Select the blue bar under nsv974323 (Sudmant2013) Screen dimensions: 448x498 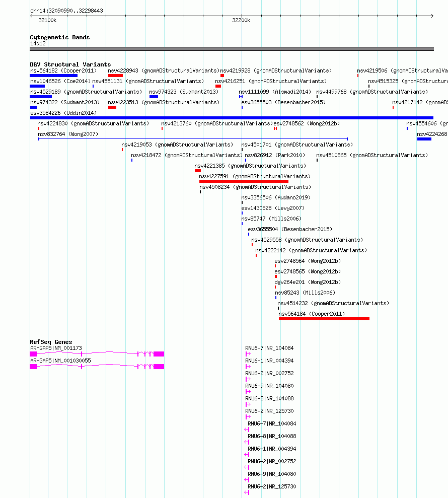(154, 97)
